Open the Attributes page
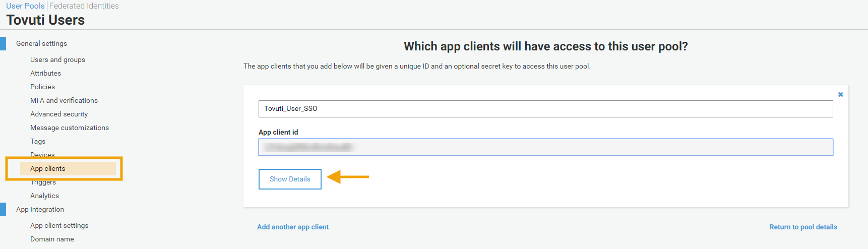868x249 pixels. (x=45, y=73)
